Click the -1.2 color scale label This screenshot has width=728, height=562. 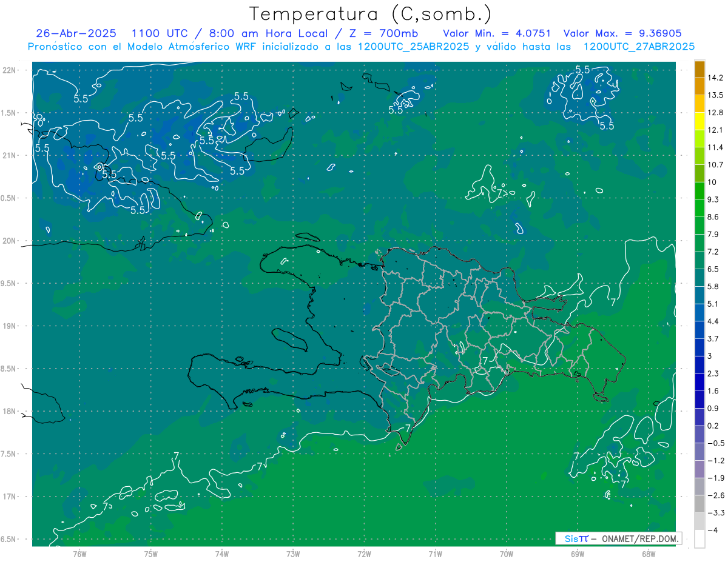(716, 461)
